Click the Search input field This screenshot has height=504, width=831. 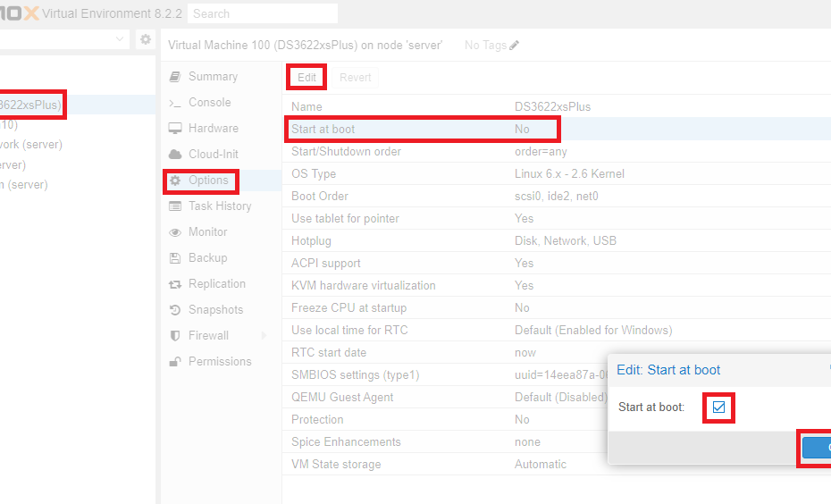(x=263, y=13)
